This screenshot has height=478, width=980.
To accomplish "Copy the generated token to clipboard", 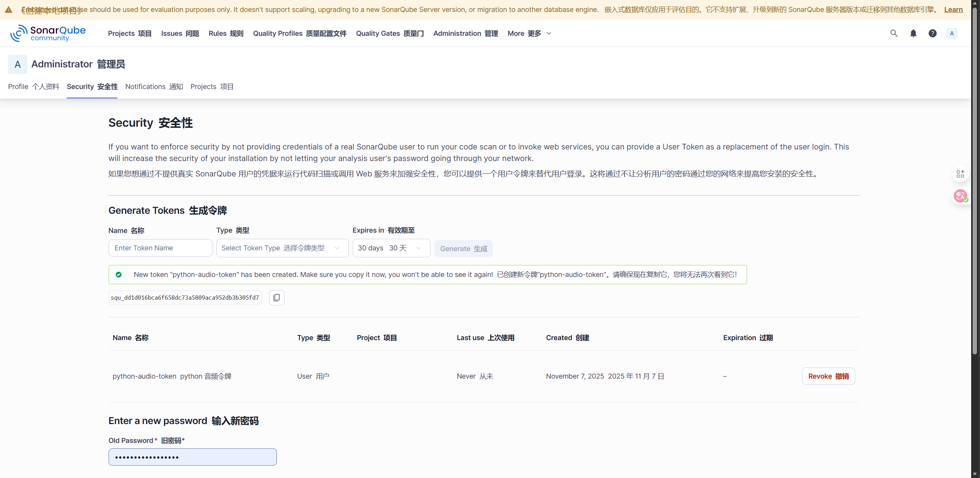I will (276, 298).
